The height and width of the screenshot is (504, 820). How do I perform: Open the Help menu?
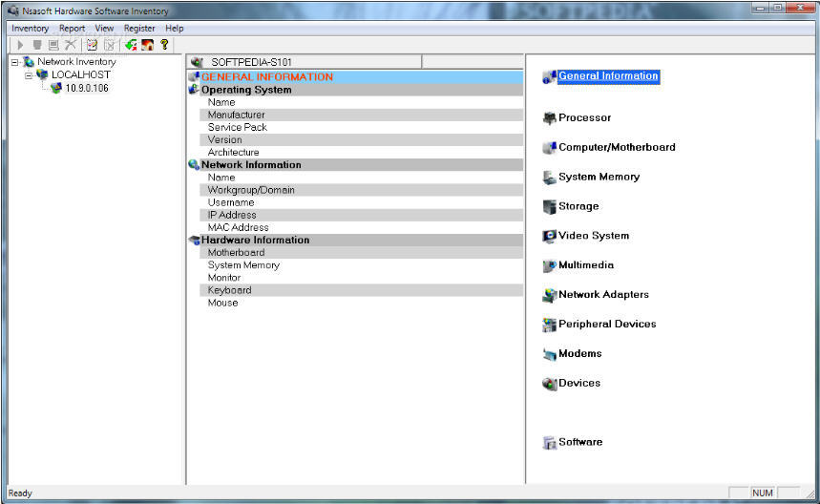pyautogui.click(x=174, y=29)
